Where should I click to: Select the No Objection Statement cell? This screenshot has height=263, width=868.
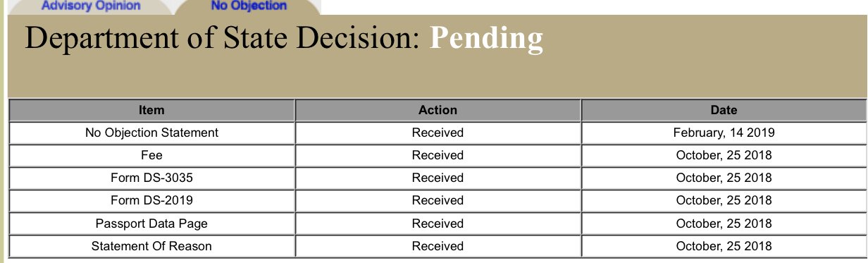(151, 133)
